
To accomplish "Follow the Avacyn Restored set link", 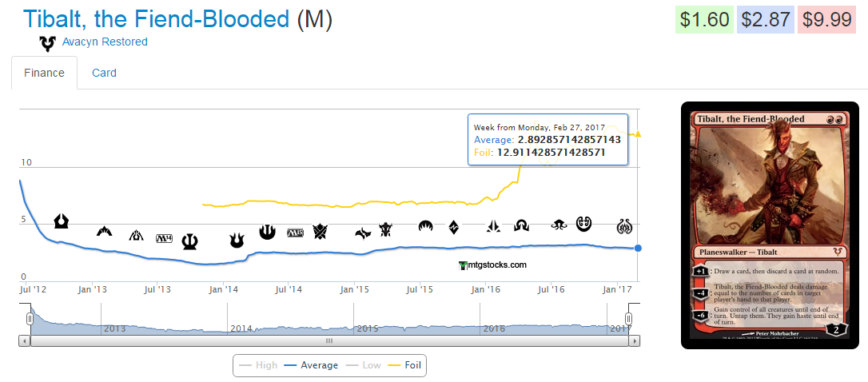I will pyautogui.click(x=105, y=42).
